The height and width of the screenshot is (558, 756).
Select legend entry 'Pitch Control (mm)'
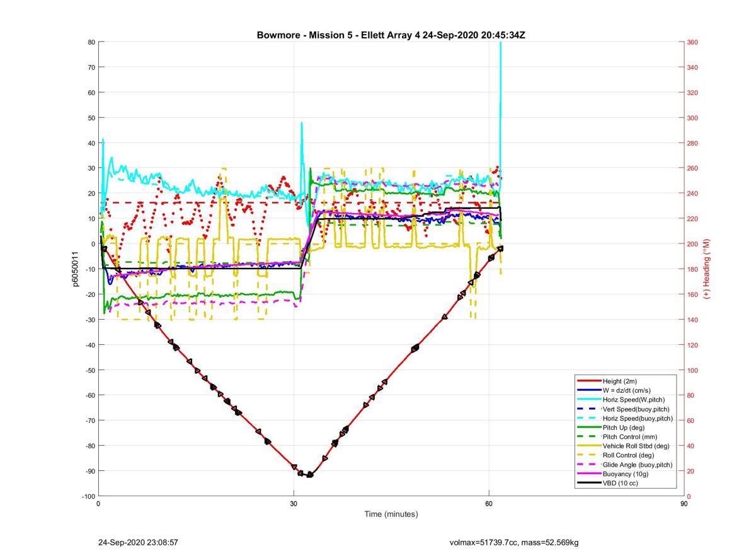631,437
